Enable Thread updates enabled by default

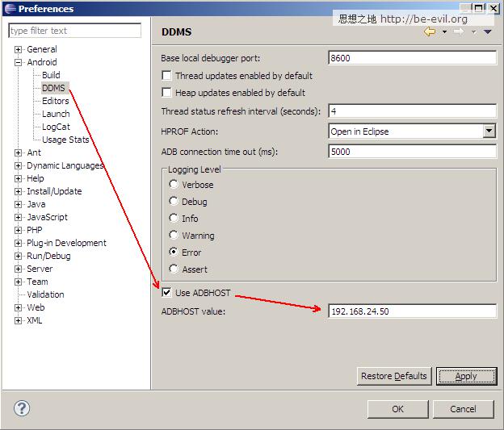tap(166, 76)
